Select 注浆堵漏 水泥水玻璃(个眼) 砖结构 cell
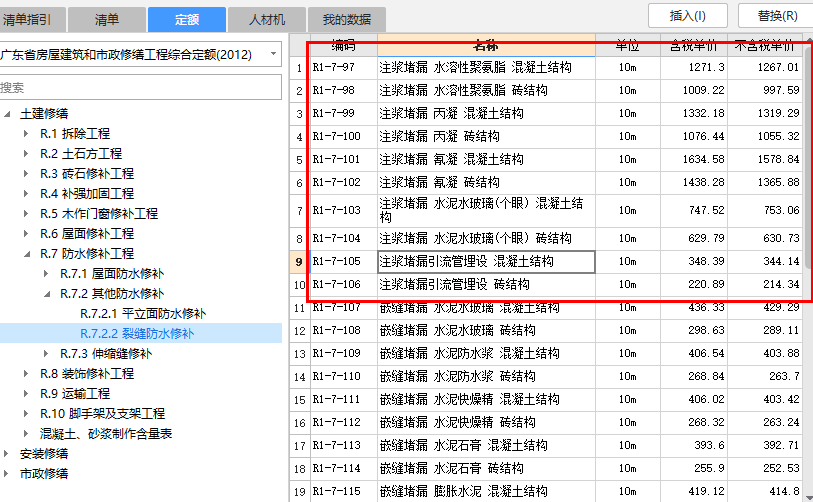 (x=486, y=239)
